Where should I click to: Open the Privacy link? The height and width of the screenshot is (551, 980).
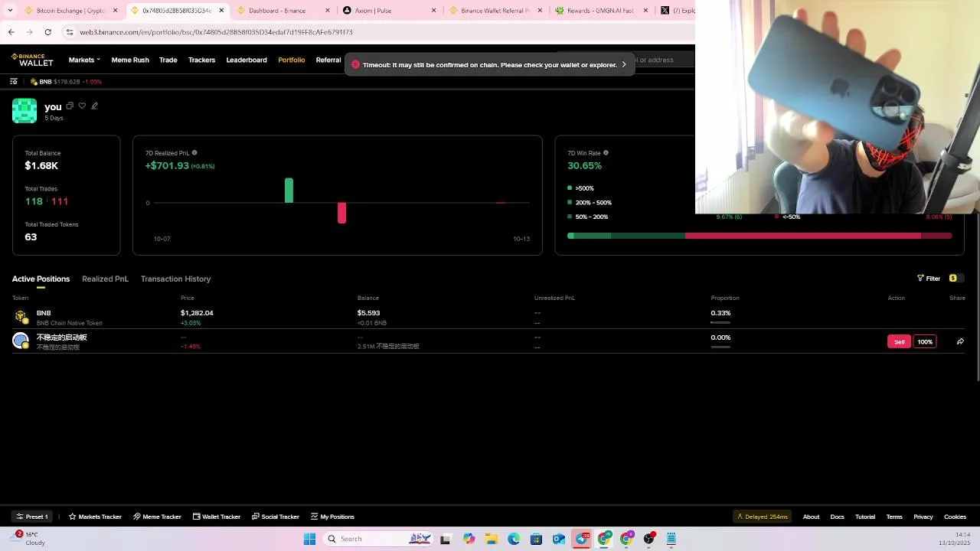(x=923, y=517)
